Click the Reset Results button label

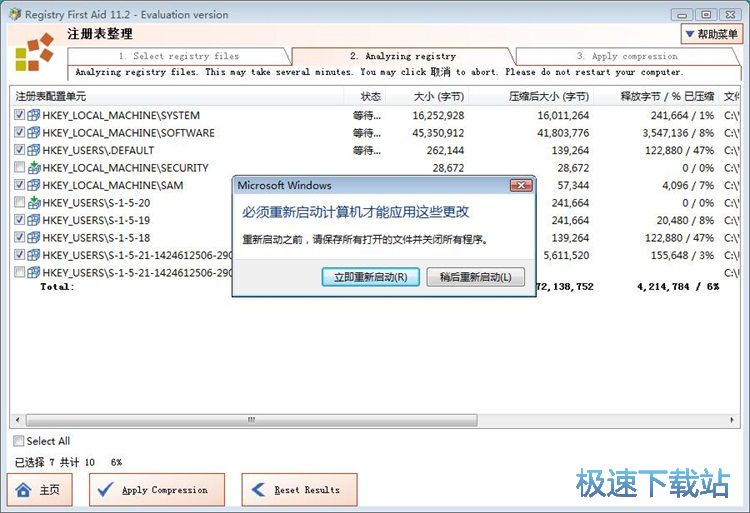(307, 490)
